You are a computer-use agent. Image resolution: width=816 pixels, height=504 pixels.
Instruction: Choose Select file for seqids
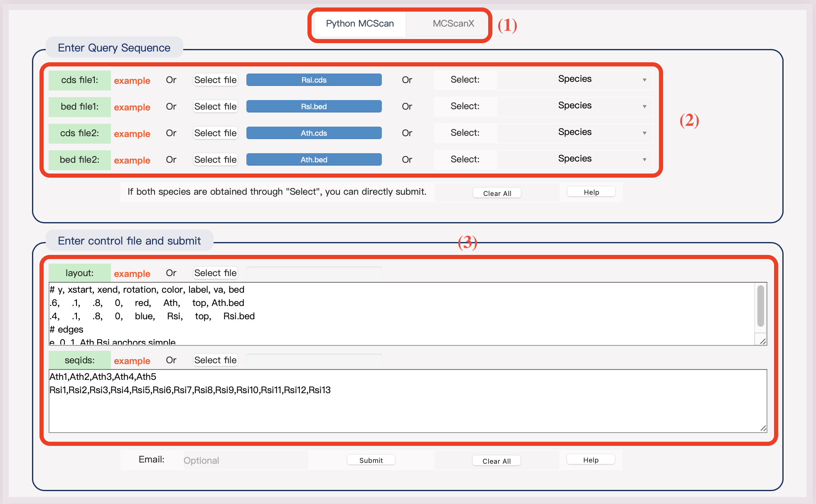point(215,360)
